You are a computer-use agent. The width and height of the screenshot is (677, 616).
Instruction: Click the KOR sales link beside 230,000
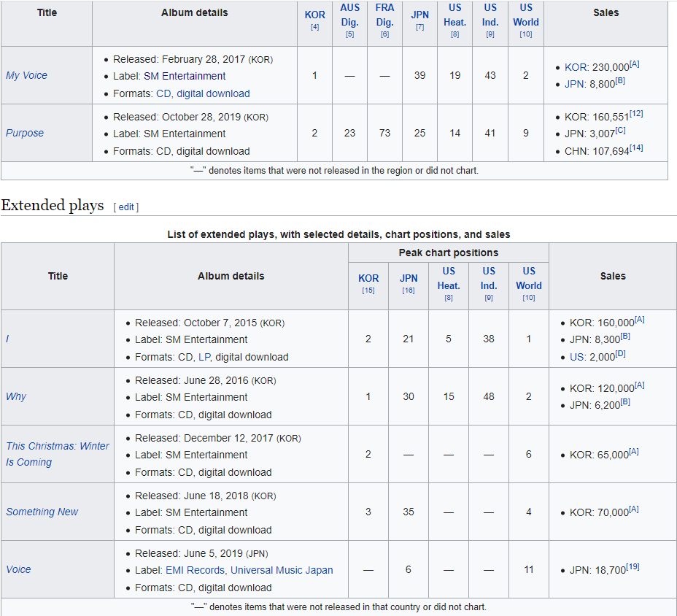tap(576, 67)
